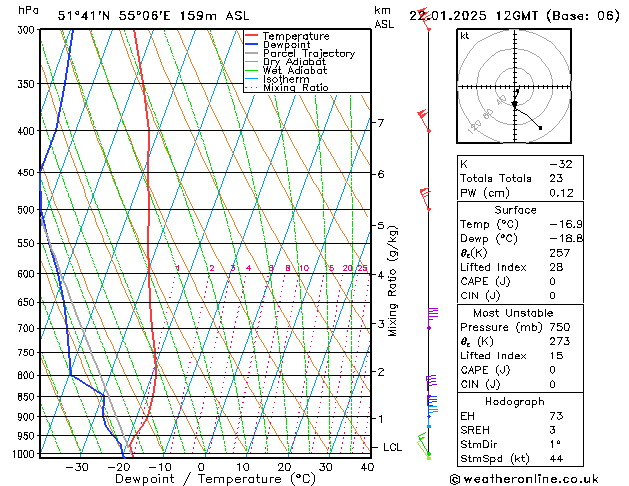Click the 300 hPa pressure label

pyautogui.click(x=28, y=30)
